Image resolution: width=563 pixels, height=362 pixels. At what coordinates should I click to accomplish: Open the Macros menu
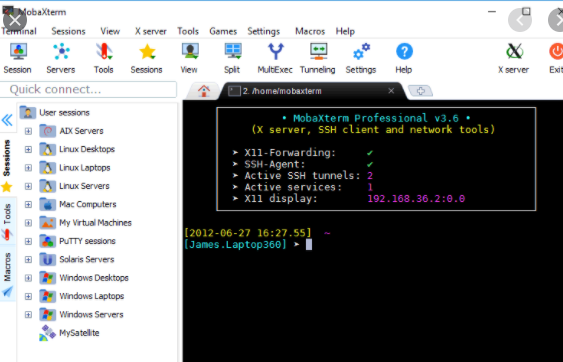coord(310,31)
